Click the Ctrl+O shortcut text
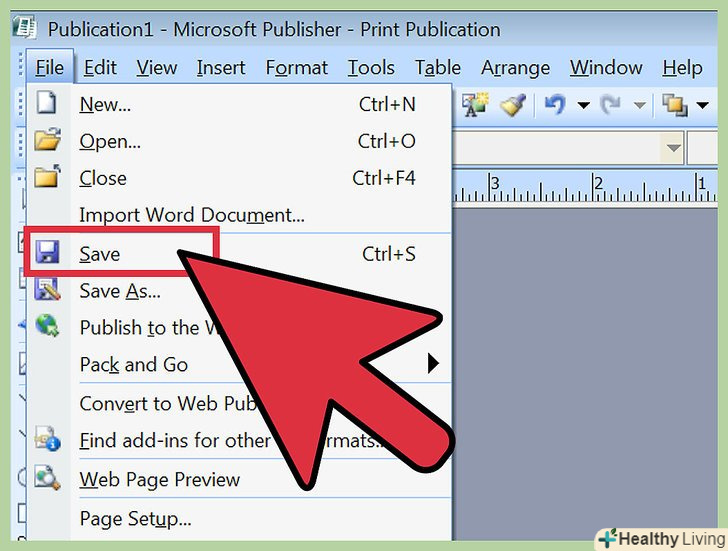Image resolution: width=728 pixels, height=551 pixels. [387, 141]
